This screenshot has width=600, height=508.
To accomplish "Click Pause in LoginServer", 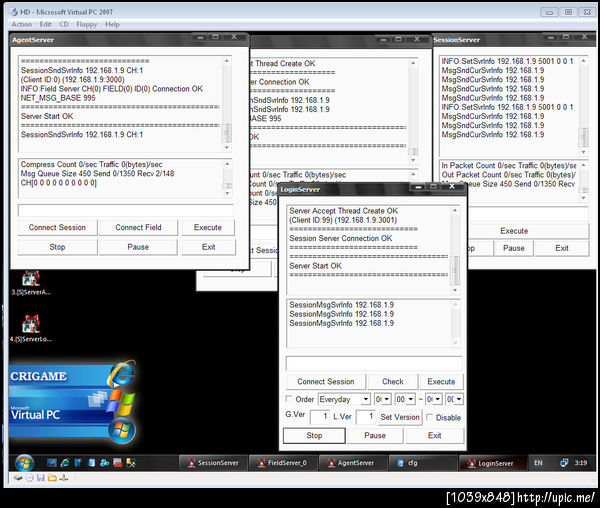I will pos(375,436).
